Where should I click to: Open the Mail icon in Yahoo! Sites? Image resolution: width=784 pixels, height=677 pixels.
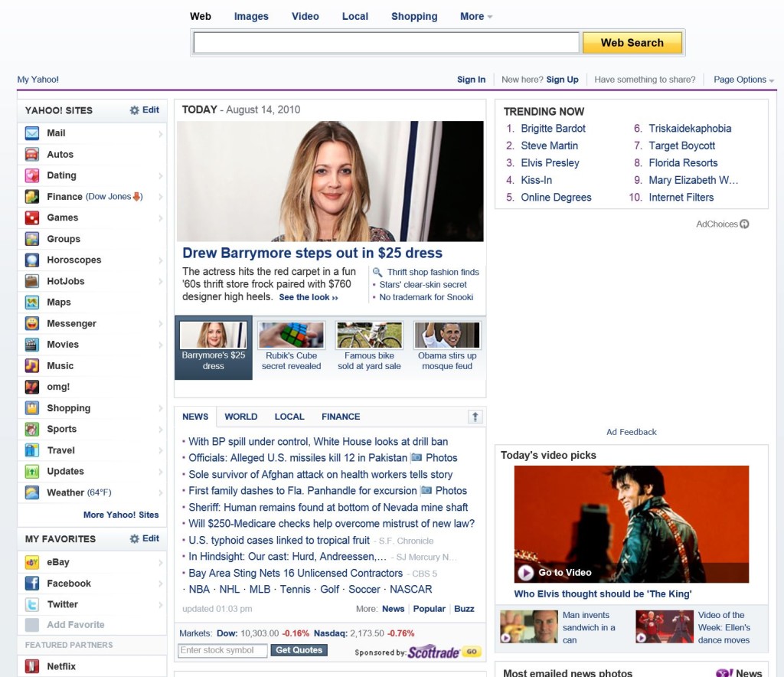[x=32, y=133]
